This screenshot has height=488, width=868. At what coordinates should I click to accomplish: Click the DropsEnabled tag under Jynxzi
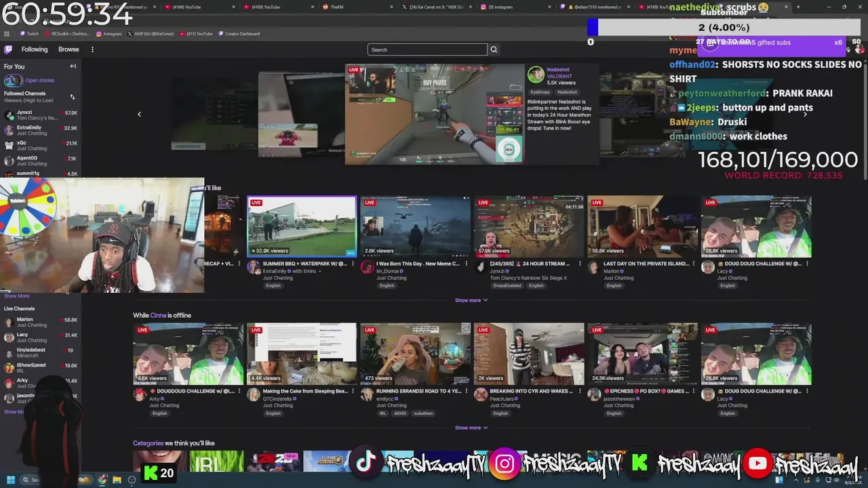click(x=507, y=285)
